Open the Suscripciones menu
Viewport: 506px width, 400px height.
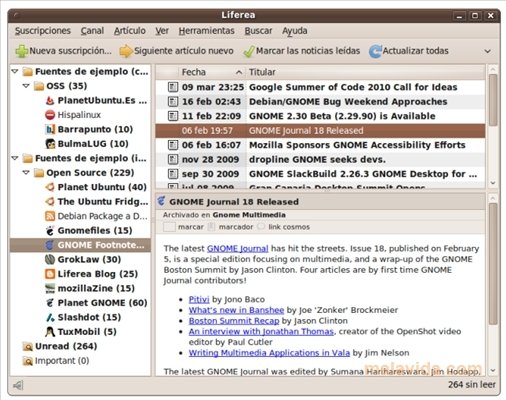pos(43,31)
